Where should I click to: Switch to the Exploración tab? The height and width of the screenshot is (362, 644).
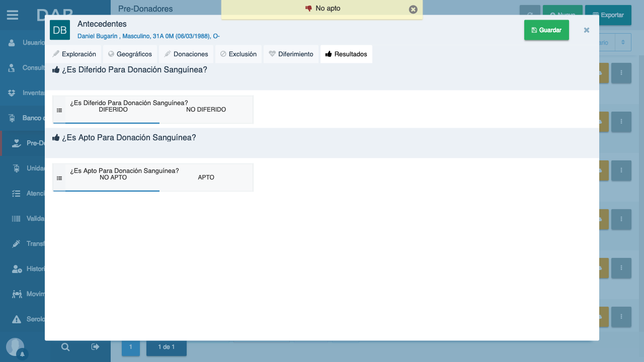74,54
